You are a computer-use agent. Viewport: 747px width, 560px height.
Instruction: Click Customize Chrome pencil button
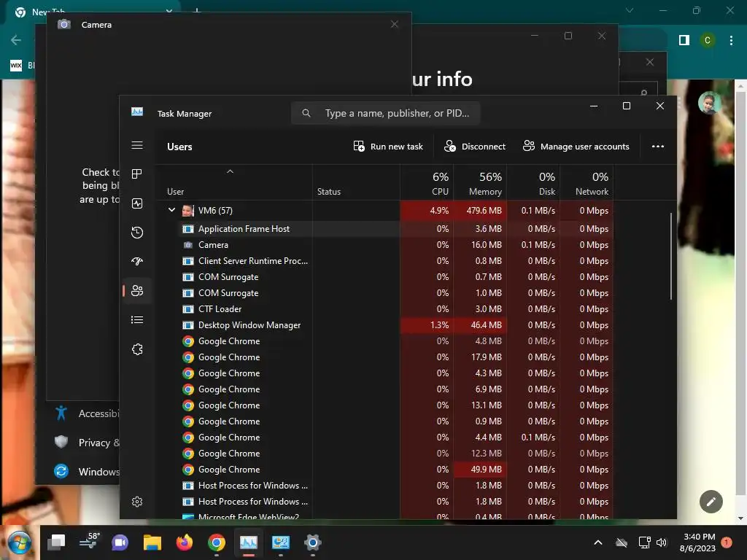[711, 502]
